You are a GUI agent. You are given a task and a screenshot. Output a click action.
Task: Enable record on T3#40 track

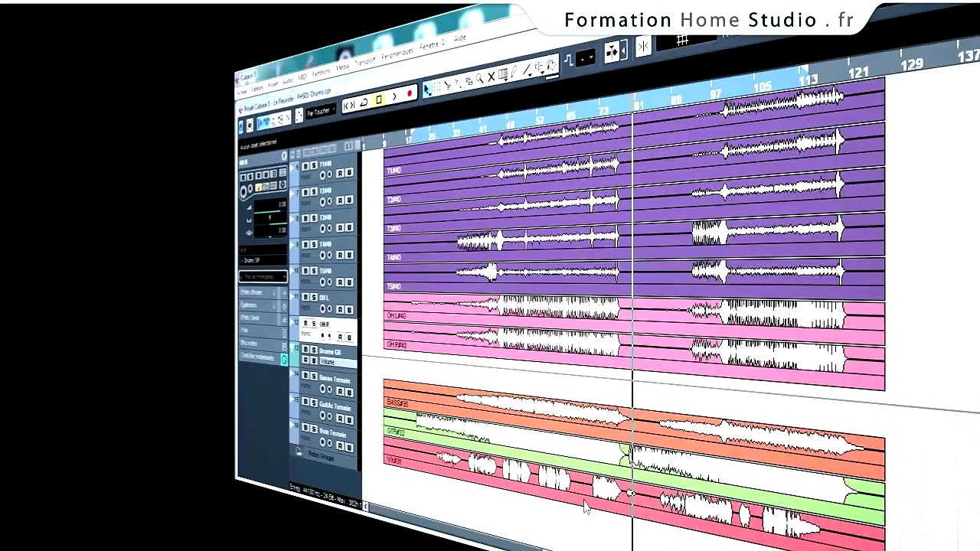point(322,229)
